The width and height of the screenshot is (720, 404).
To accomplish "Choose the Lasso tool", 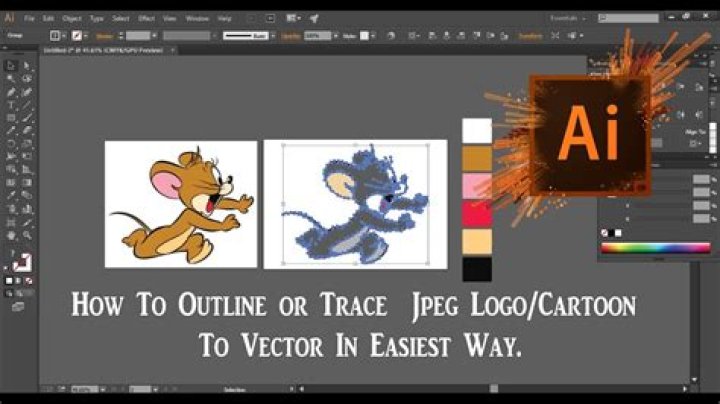I will pos(27,79).
